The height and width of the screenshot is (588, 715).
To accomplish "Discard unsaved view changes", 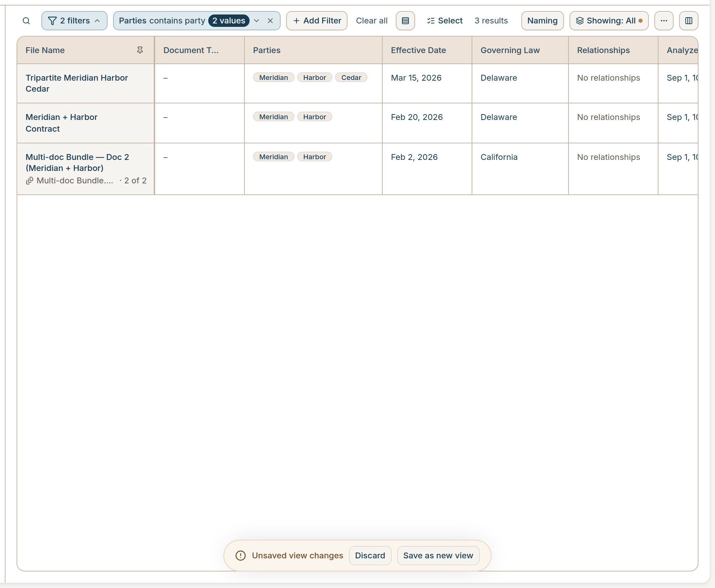I will (370, 556).
